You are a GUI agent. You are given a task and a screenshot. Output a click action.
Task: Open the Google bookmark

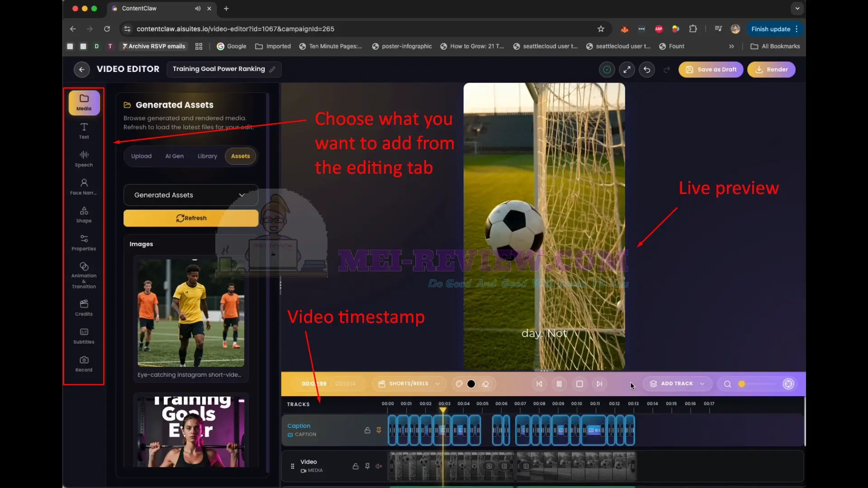[232, 46]
